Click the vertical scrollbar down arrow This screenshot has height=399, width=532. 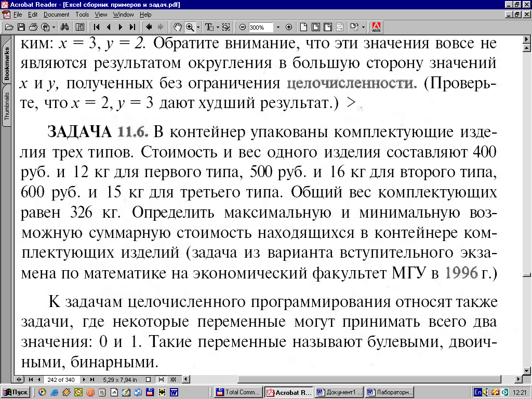(x=527, y=371)
